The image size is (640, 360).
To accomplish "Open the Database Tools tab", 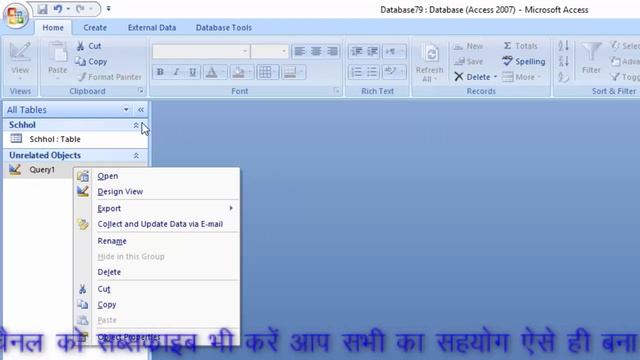I will (x=224, y=28).
